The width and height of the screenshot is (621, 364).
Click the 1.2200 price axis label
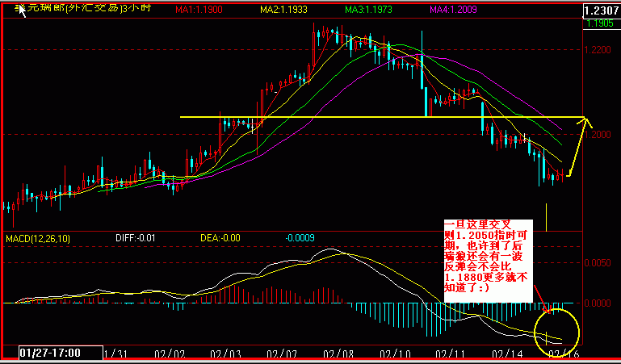pos(598,50)
